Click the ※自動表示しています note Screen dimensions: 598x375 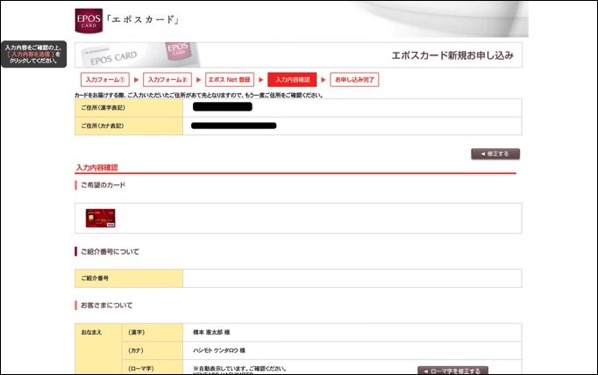pyautogui.click(x=240, y=369)
